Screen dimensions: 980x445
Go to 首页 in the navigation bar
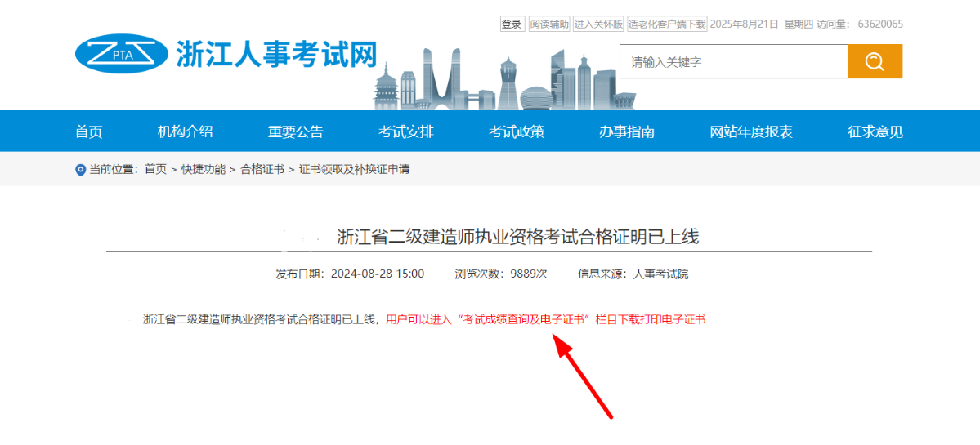point(89,131)
